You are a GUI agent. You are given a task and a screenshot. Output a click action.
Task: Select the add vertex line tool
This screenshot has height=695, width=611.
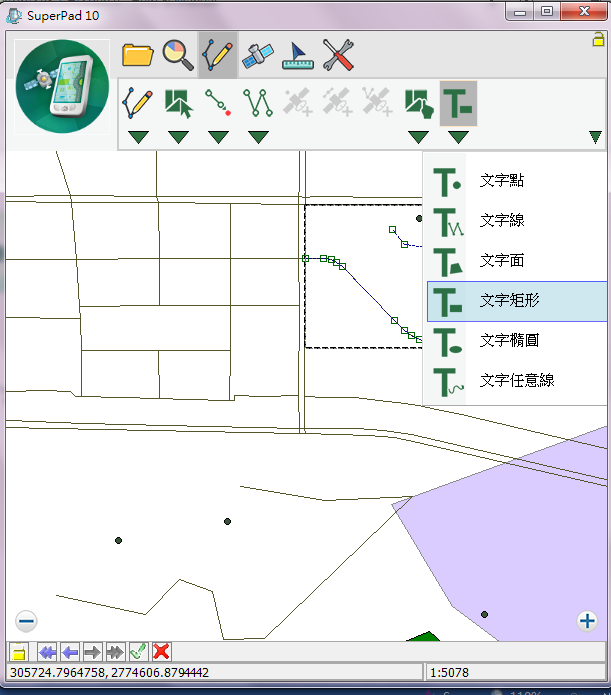[218, 103]
